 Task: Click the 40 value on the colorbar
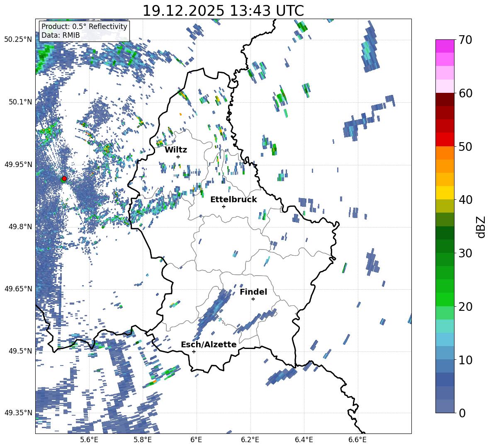click(465, 200)
